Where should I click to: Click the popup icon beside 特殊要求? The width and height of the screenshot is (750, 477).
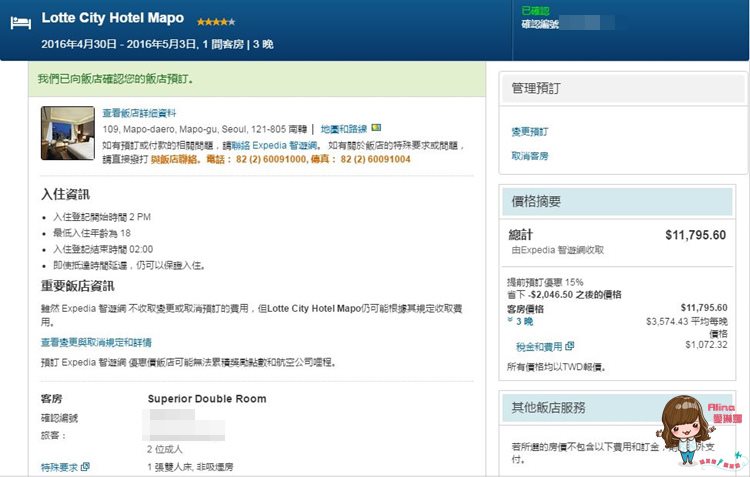(x=85, y=466)
